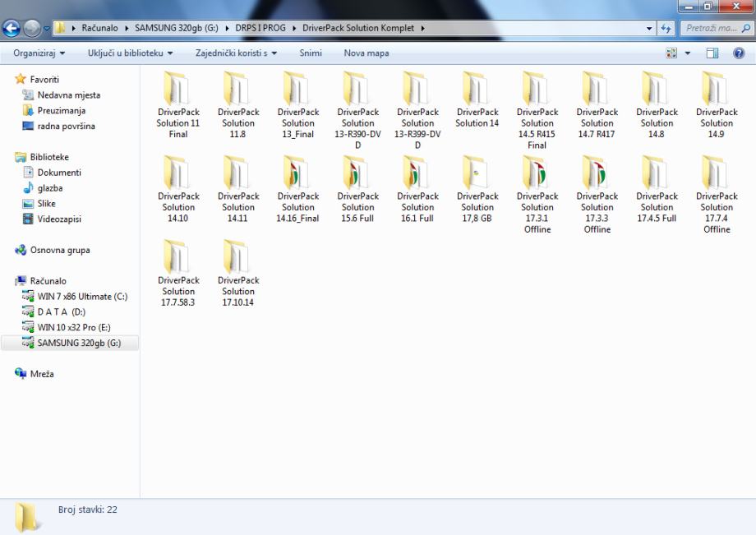This screenshot has width=756, height=535.
Task: Select DriverPack Solution 14.5 R415 Final folder
Action: tap(537, 110)
